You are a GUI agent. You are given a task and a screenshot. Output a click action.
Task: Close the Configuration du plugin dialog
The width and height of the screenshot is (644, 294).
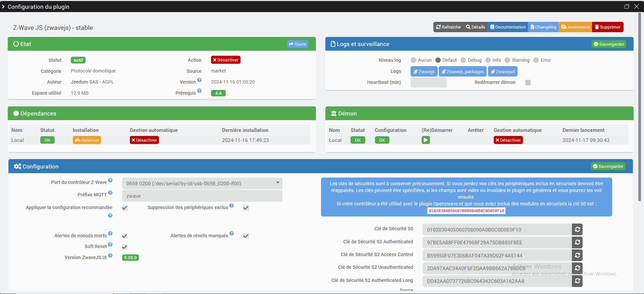[x=637, y=6]
